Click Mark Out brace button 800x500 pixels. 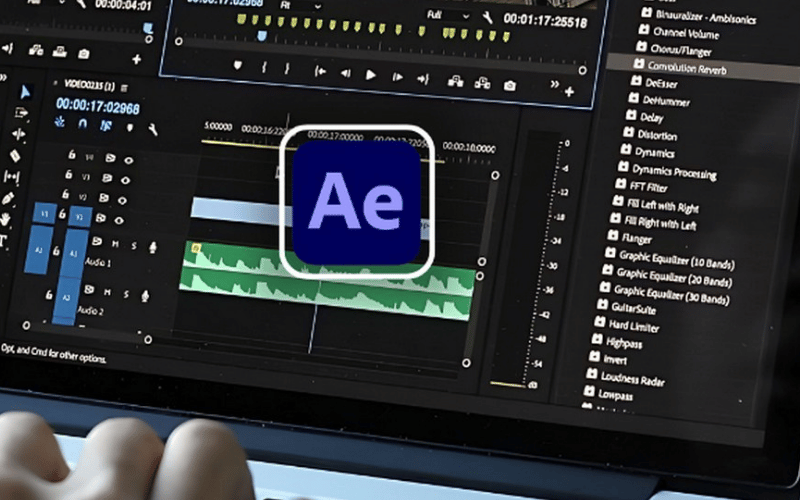pyautogui.click(x=287, y=68)
